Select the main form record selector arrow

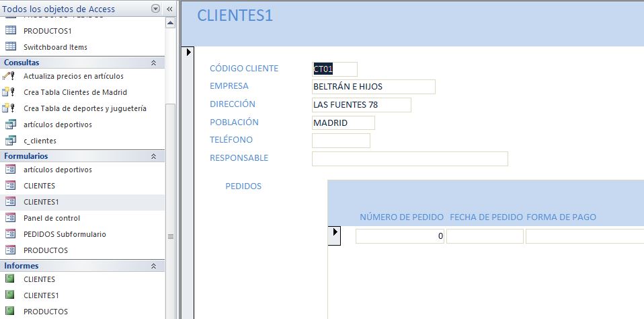(x=188, y=52)
